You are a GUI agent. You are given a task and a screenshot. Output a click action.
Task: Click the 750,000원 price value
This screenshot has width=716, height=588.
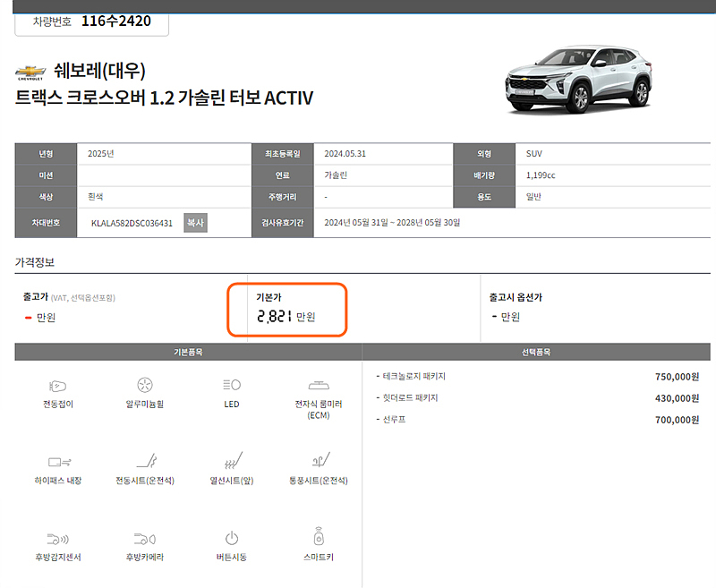[677, 377]
